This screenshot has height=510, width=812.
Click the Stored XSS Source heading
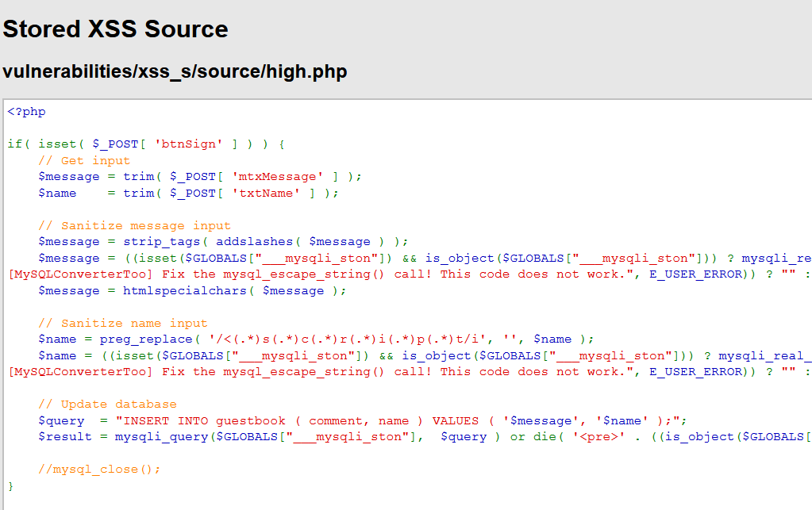tap(114, 29)
